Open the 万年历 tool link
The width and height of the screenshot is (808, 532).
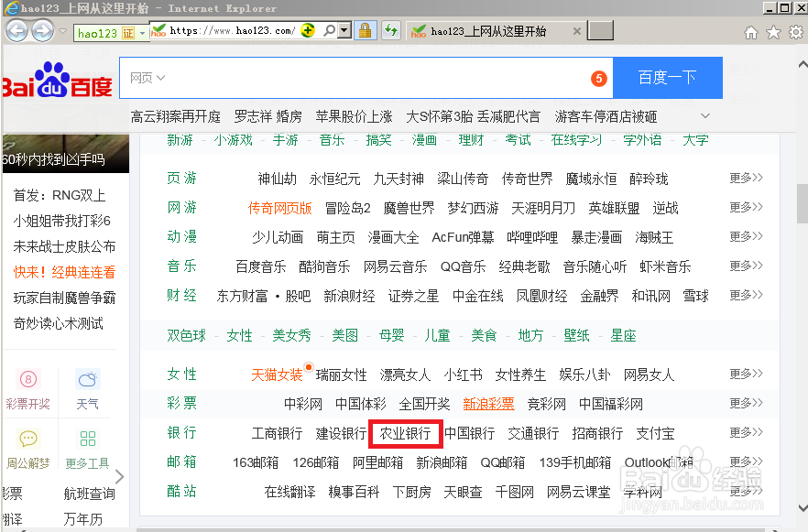83,519
